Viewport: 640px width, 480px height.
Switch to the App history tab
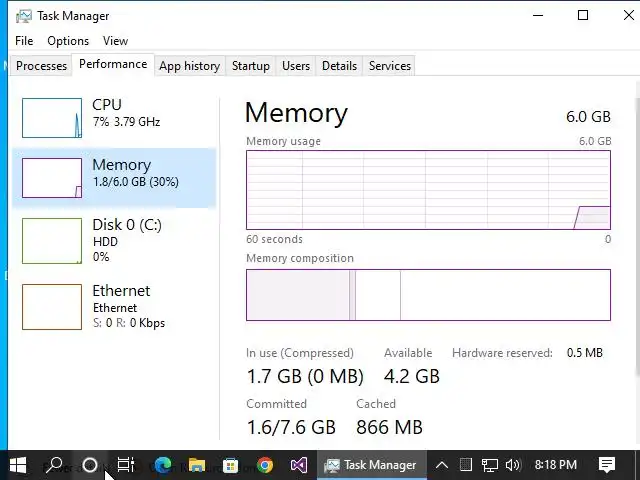coord(189,66)
